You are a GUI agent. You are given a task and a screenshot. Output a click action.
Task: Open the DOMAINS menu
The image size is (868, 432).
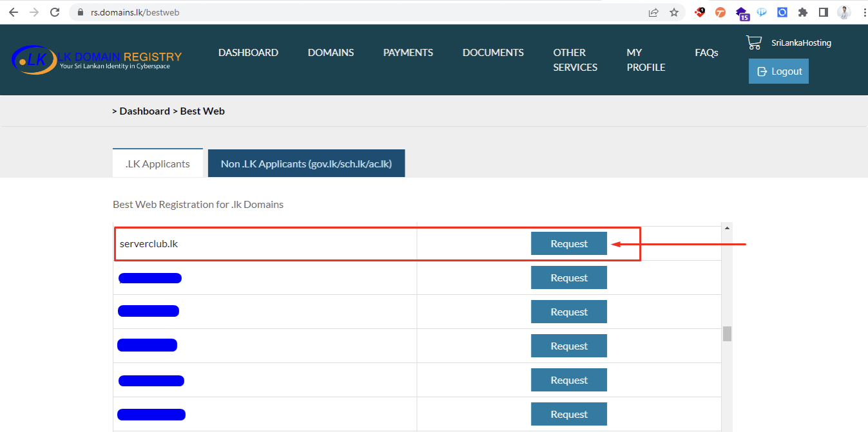pos(331,53)
